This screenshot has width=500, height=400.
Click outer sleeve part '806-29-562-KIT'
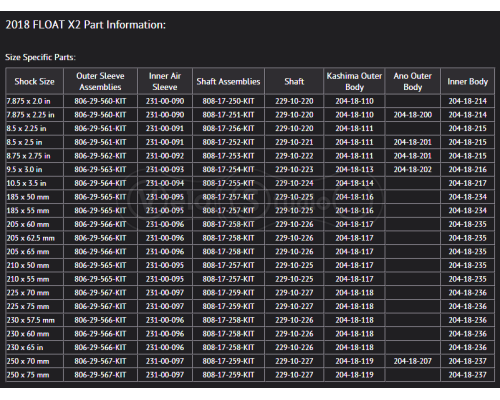(x=100, y=156)
